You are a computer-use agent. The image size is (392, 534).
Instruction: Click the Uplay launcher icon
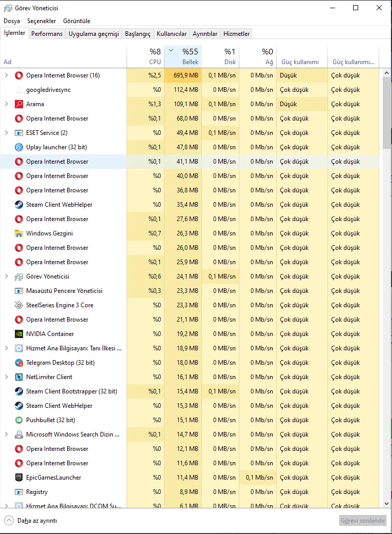coord(19,147)
